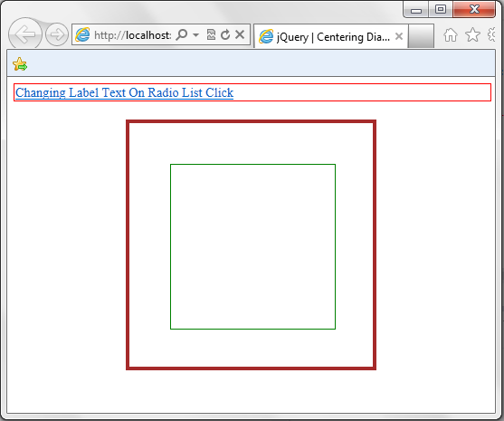Viewport: 504px width, 421px height.
Task: Open Favorites with the star icon
Action: click(472, 34)
